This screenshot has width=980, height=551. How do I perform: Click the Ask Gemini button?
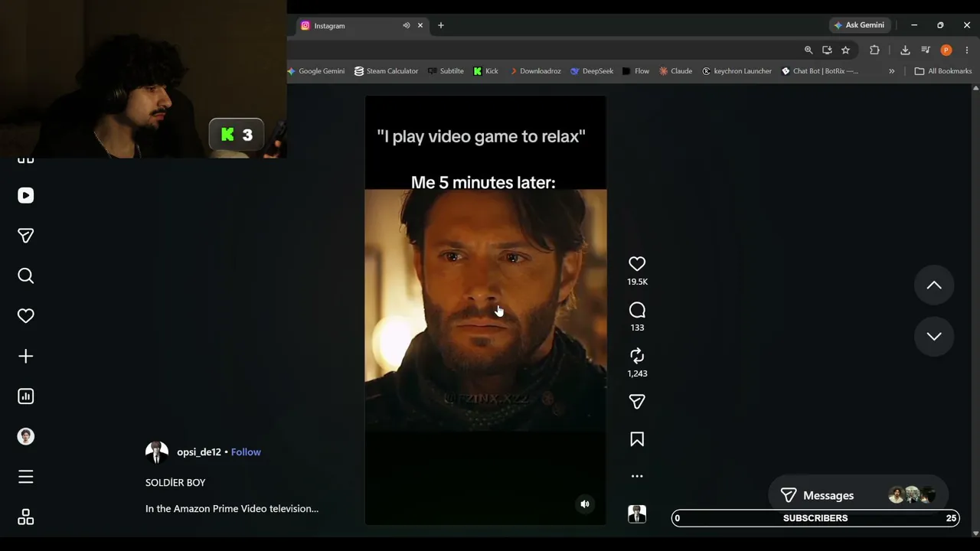click(x=859, y=25)
